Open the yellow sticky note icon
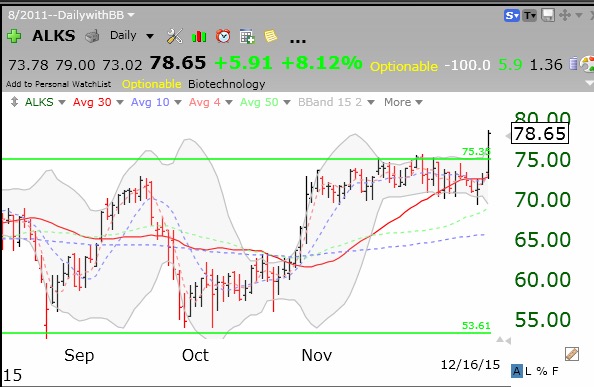The height and width of the screenshot is (387, 594). coord(270,36)
